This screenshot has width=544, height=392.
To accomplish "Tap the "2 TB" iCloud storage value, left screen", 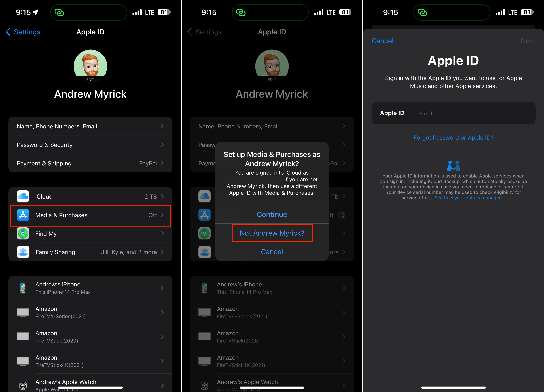I will pos(151,197).
